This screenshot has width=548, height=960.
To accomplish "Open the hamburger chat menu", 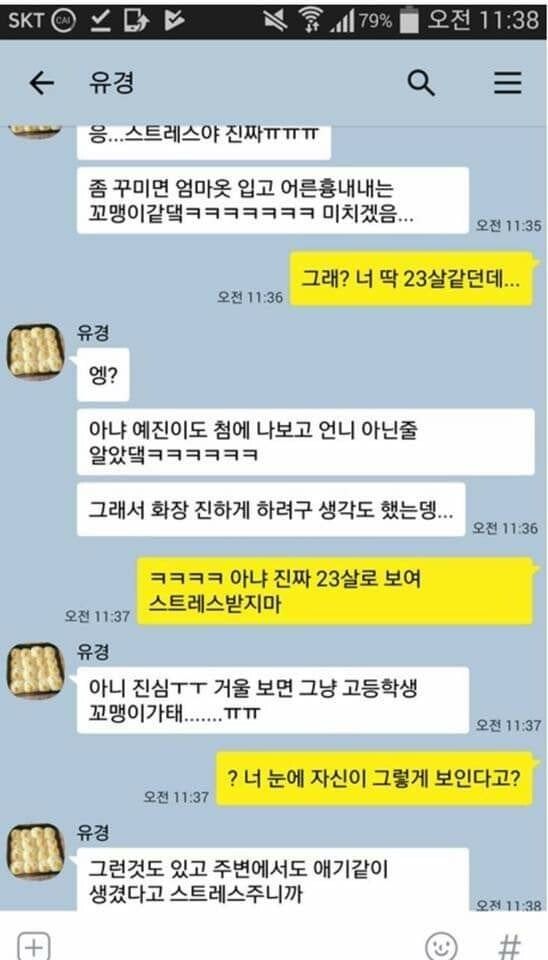I will point(508,83).
